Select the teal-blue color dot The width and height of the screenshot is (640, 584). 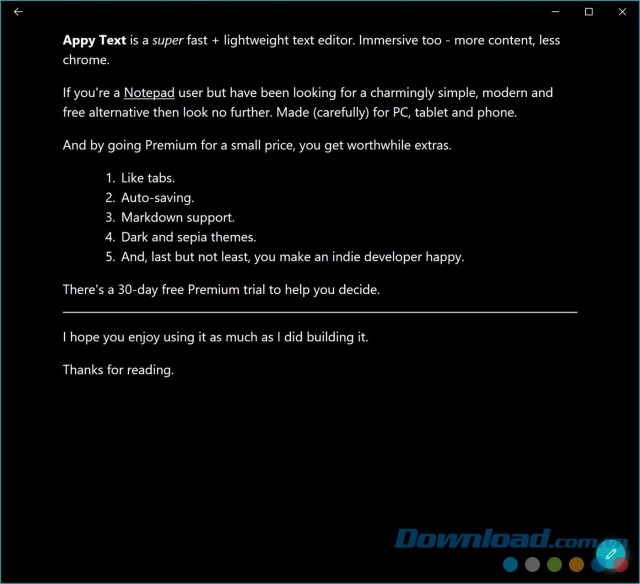[510, 565]
